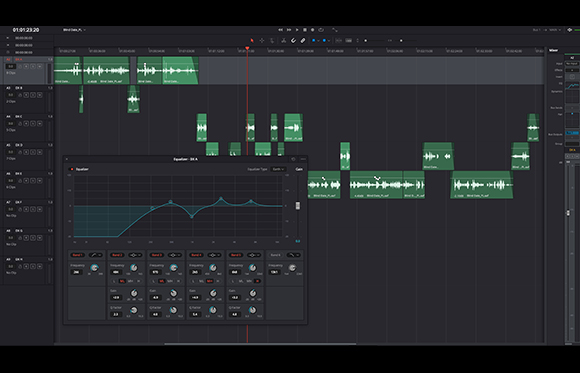
Task: Click the Band 2 Q factor knob
Action: (134, 310)
